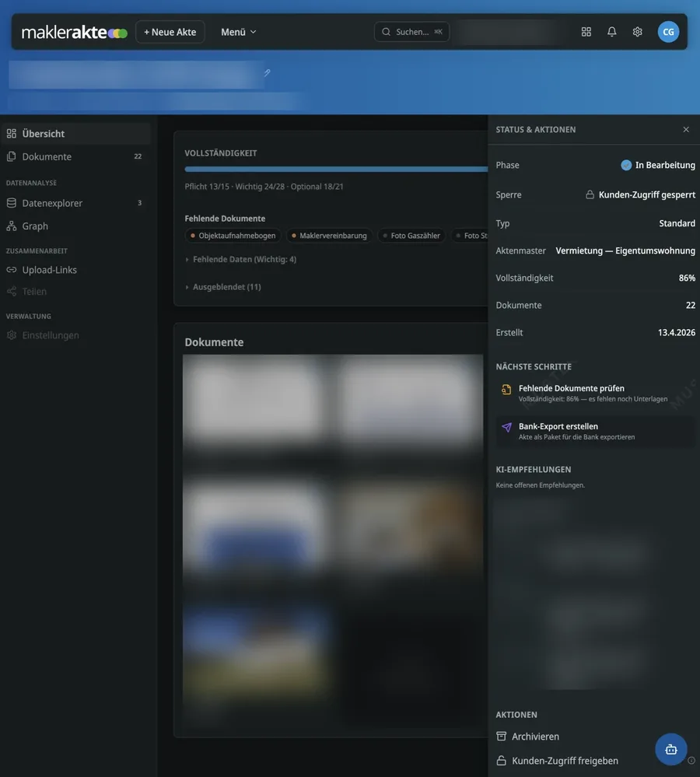Go to Übersicht in the sidebar

pos(75,134)
